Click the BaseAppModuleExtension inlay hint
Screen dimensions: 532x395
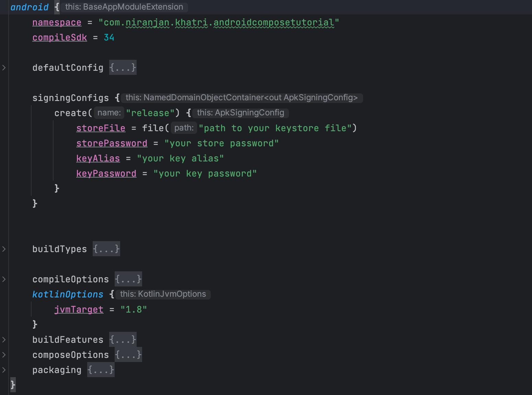coord(124,7)
